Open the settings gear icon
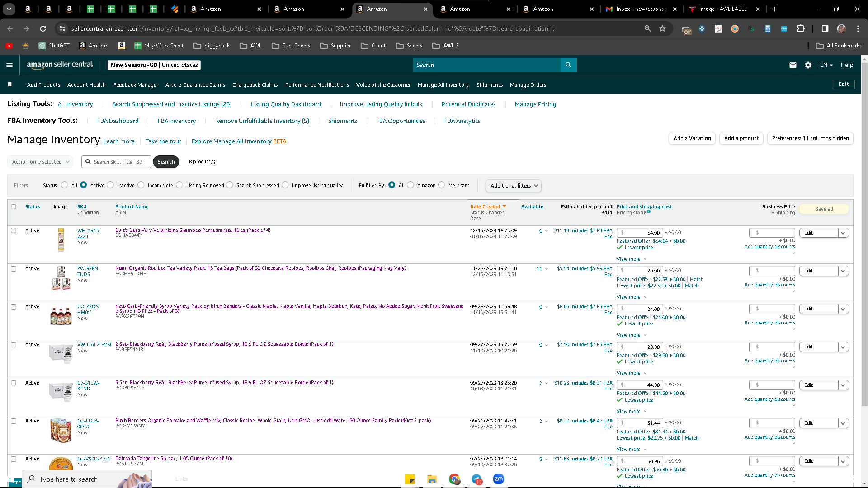The image size is (868, 488). coord(808,65)
